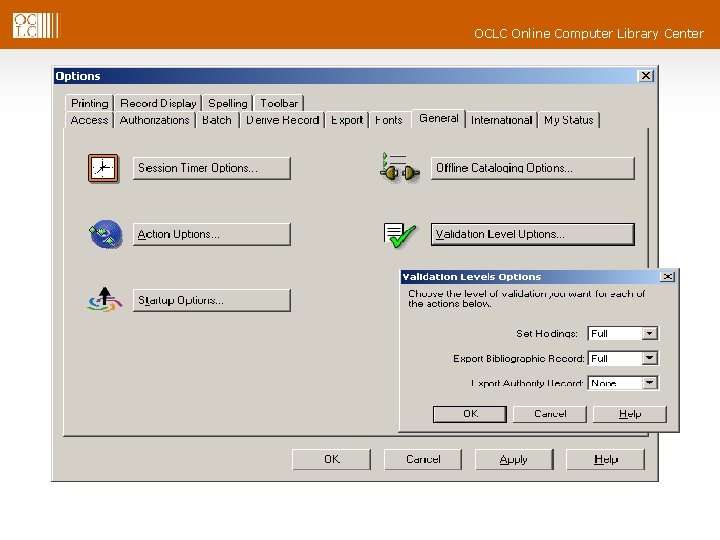Open Help in Validation Levels dialog
The image size is (720, 540).
(630, 414)
